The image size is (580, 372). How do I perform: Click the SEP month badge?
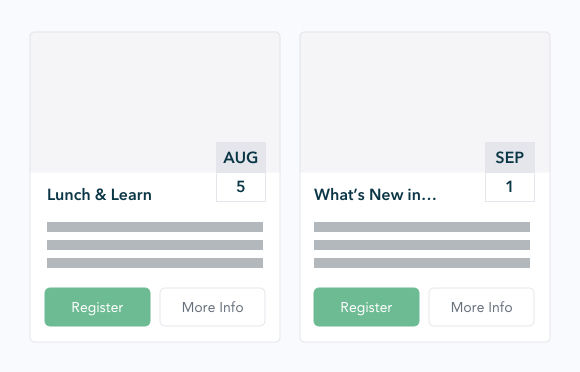point(510,158)
